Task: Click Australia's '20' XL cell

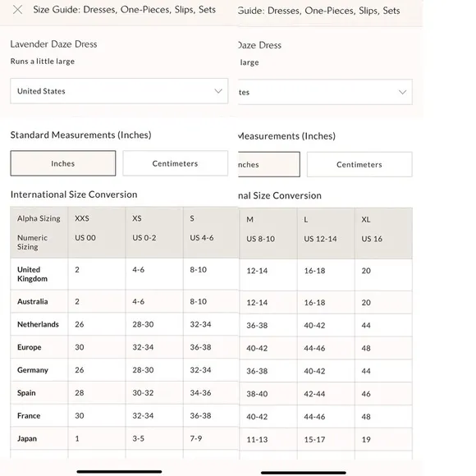Action: (366, 303)
